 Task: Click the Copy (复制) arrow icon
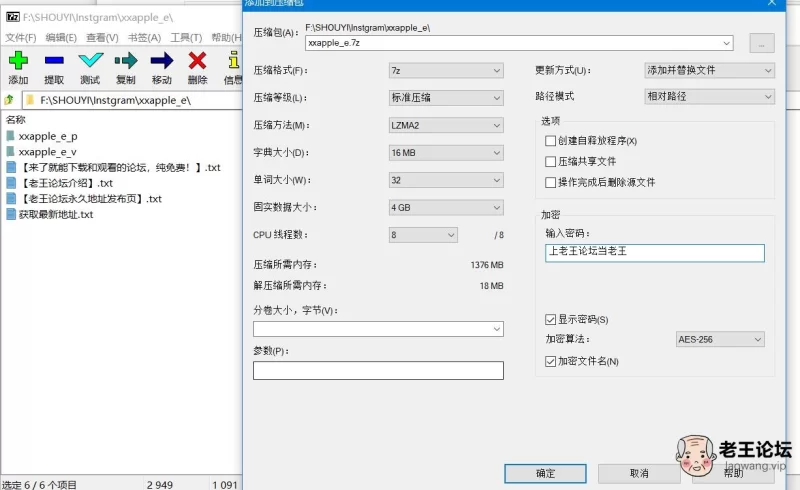(x=126, y=60)
